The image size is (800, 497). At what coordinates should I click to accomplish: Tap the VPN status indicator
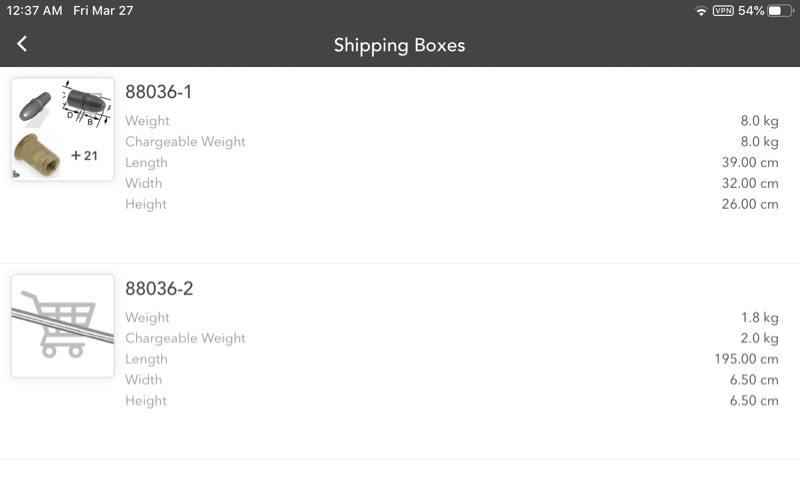click(x=723, y=11)
